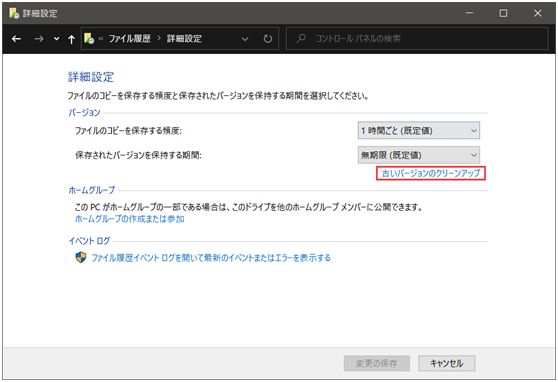
Task: Click the バージョン section header
Action: coord(84,112)
